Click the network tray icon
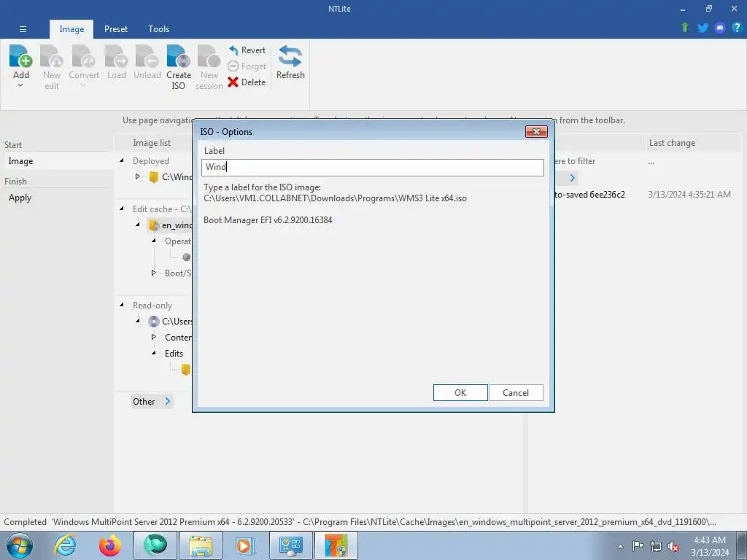This screenshot has height=560, width=747. pos(656,546)
